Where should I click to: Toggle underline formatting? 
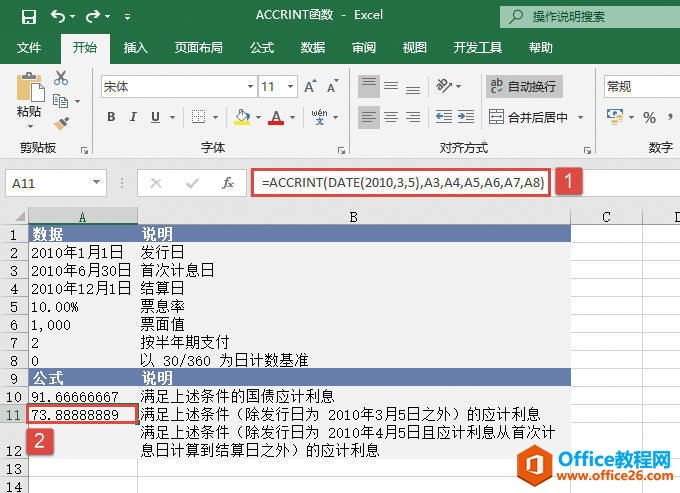tap(155, 117)
